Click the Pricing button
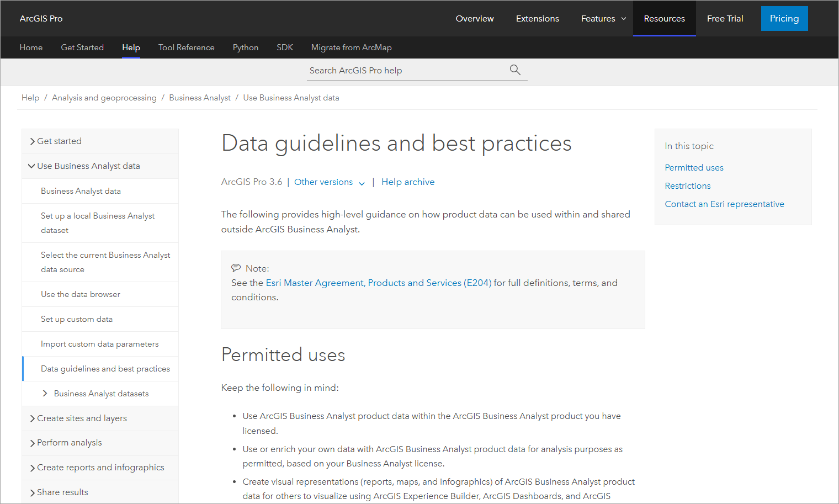 (x=784, y=19)
